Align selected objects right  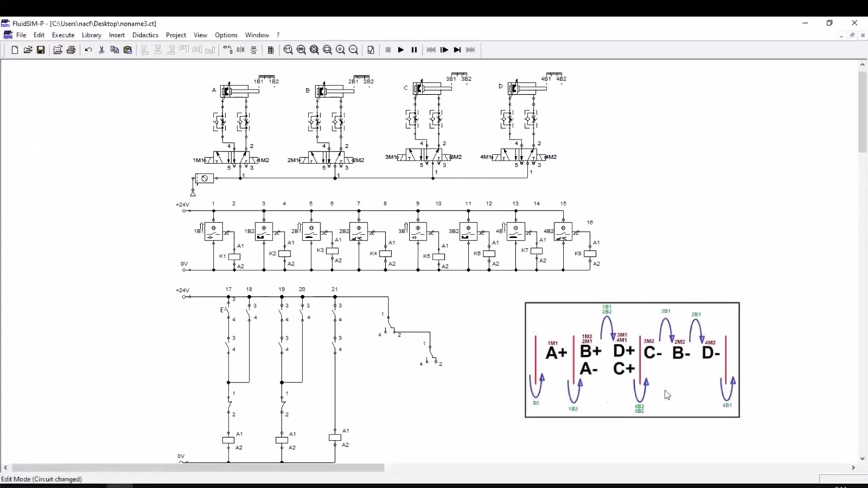click(171, 49)
